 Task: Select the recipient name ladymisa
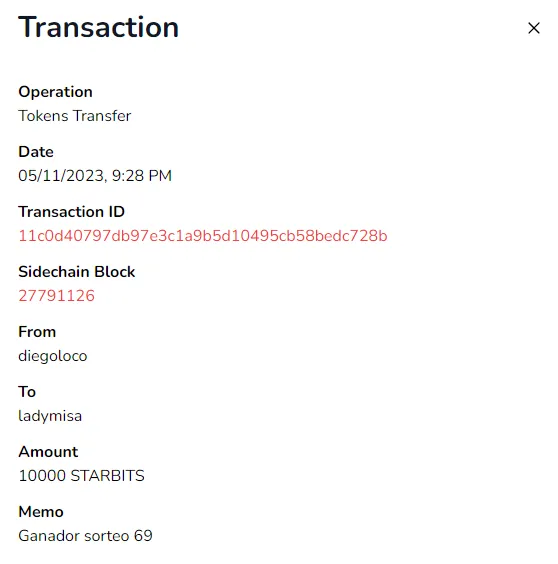(x=50, y=416)
